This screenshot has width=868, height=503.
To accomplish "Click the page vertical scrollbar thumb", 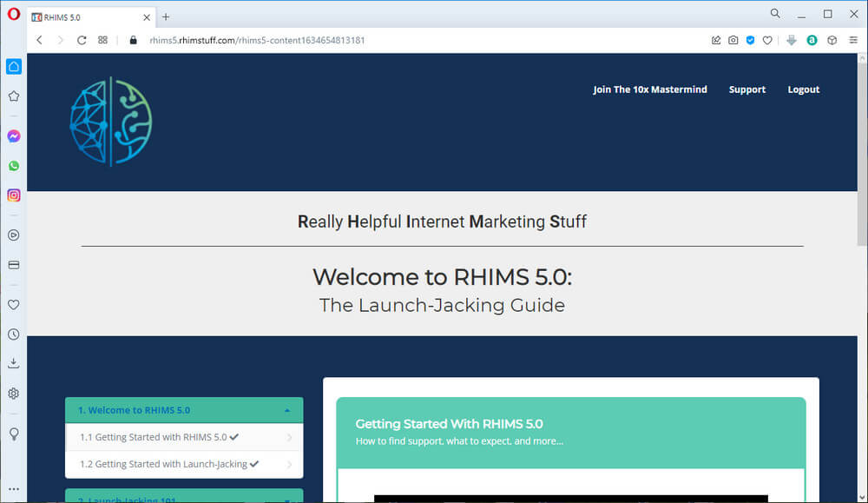I will tap(863, 154).
